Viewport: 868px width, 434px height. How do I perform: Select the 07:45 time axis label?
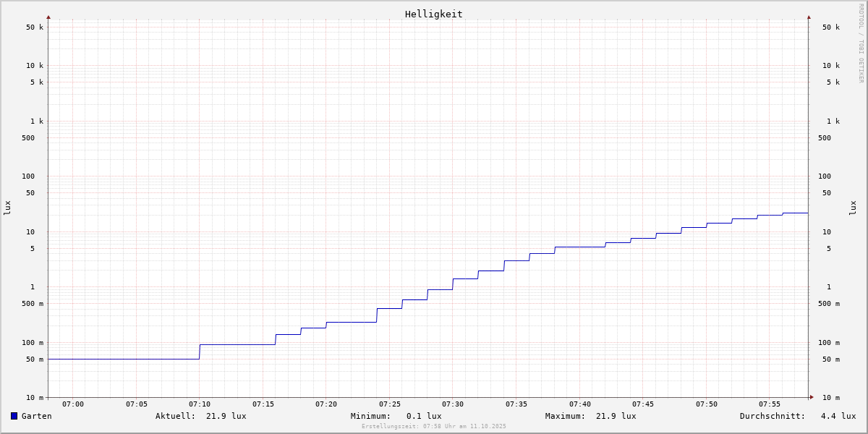tap(643, 404)
